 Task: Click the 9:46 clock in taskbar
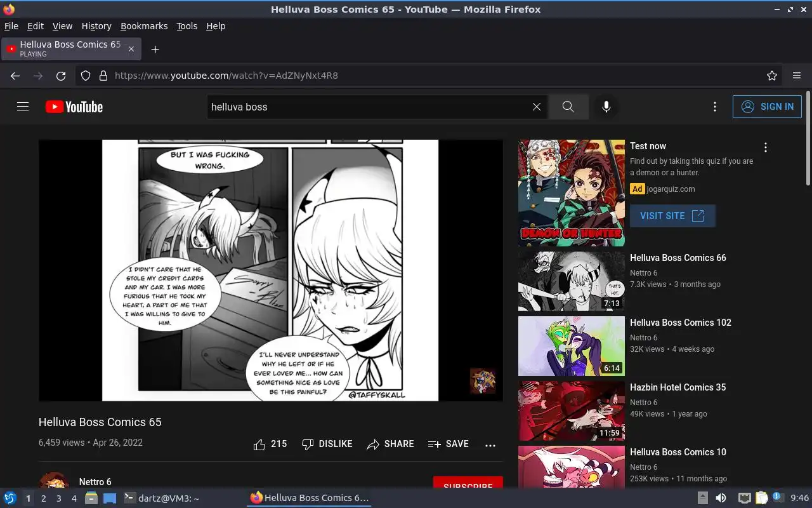click(799, 498)
